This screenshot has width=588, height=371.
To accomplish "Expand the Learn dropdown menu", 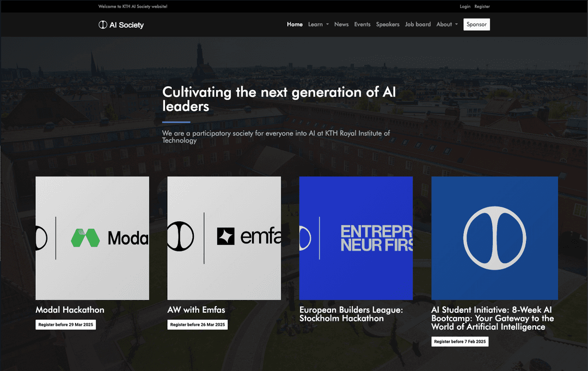I will pos(318,25).
